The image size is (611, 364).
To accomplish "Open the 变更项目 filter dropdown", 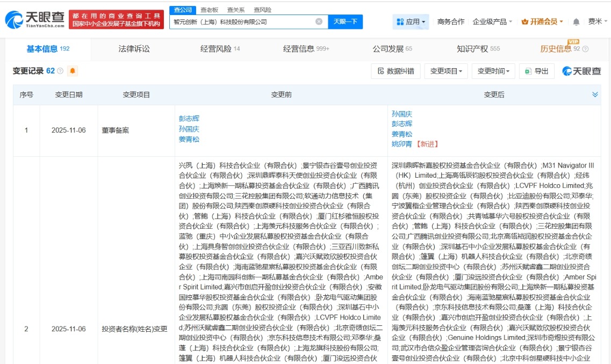I will [445, 71].
